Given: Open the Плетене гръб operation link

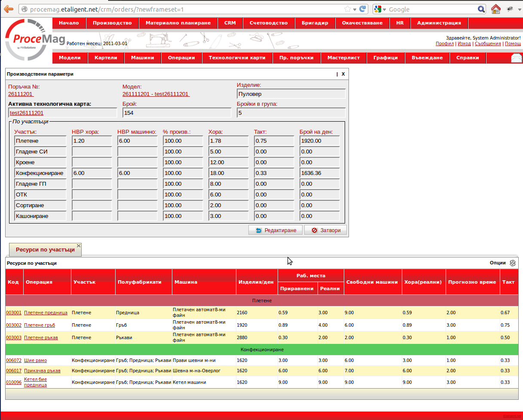Looking at the screenshot, I should tap(40, 325).
